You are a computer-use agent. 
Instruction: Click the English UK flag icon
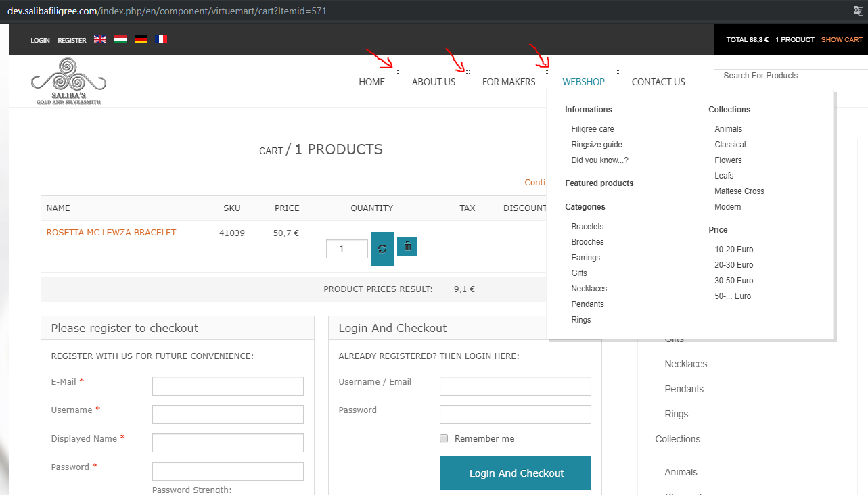pyautogui.click(x=100, y=40)
